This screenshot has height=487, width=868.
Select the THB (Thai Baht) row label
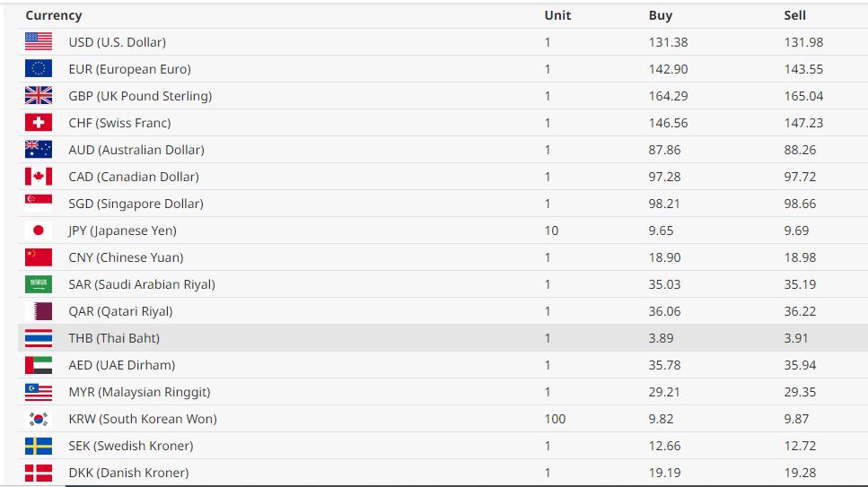pyautogui.click(x=114, y=338)
